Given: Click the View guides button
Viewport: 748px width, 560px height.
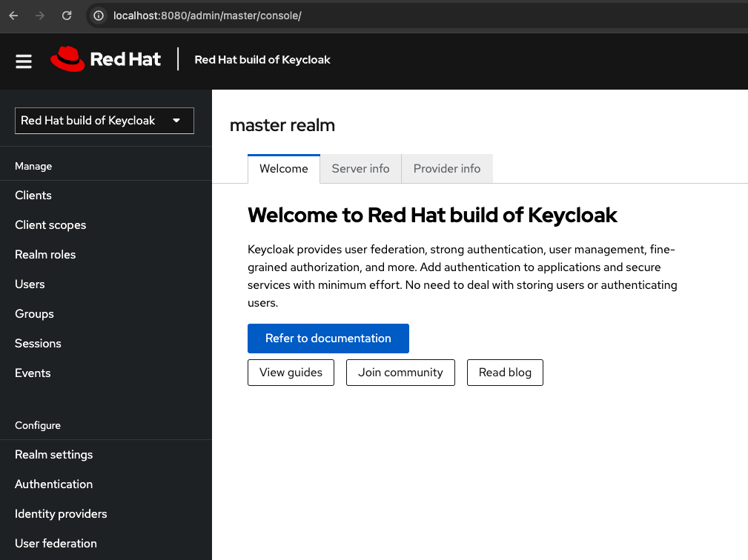Looking at the screenshot, I should pyautogui.click(x=291, y=372).
